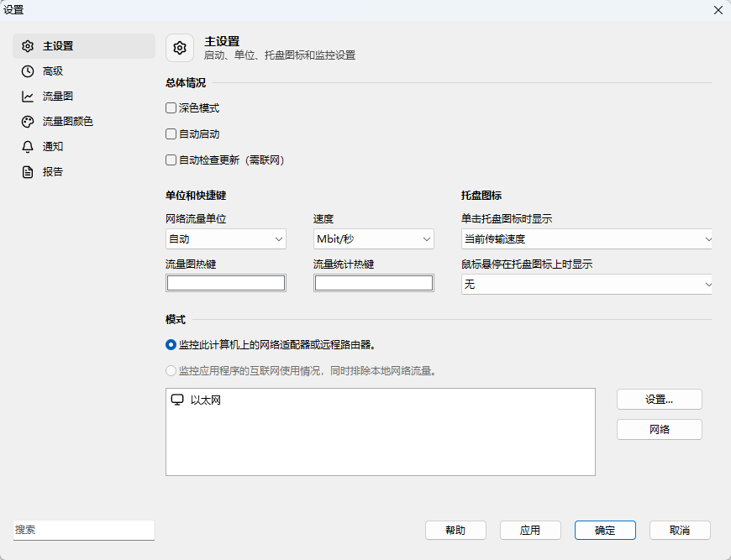Select 以太网 adapter in the list
731x560 pixels.
381,400
